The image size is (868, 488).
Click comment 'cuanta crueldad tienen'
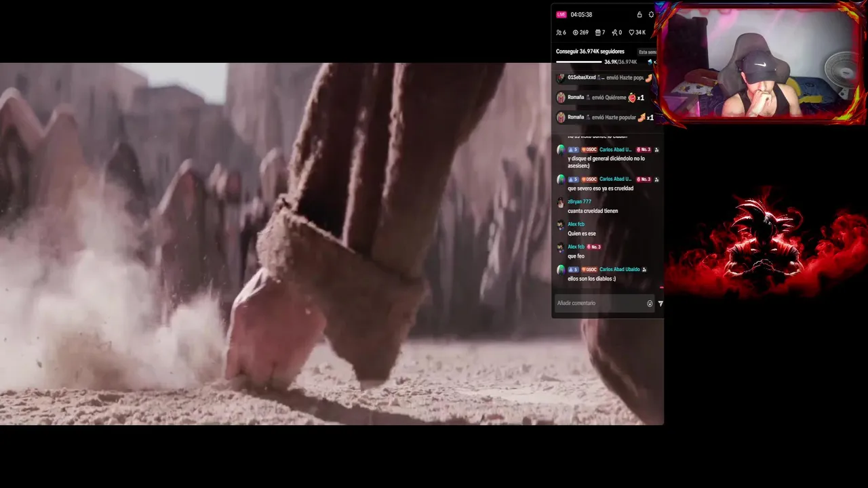pyautogui.click(x=593, y=211)
